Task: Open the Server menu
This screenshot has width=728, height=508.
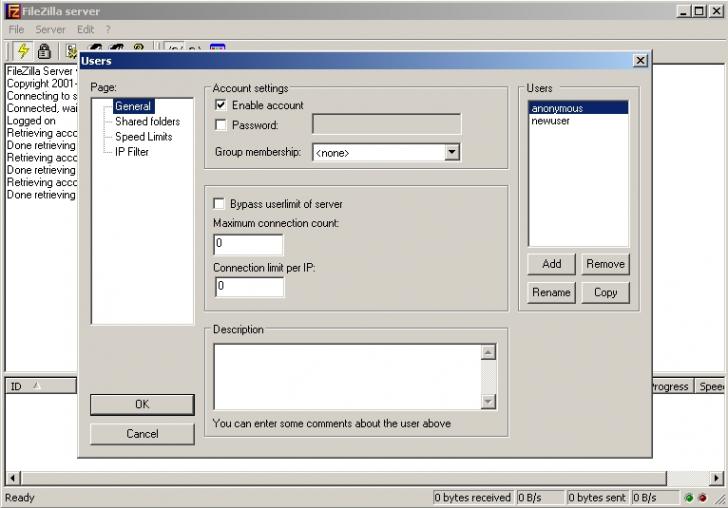Action: [50, 30]
